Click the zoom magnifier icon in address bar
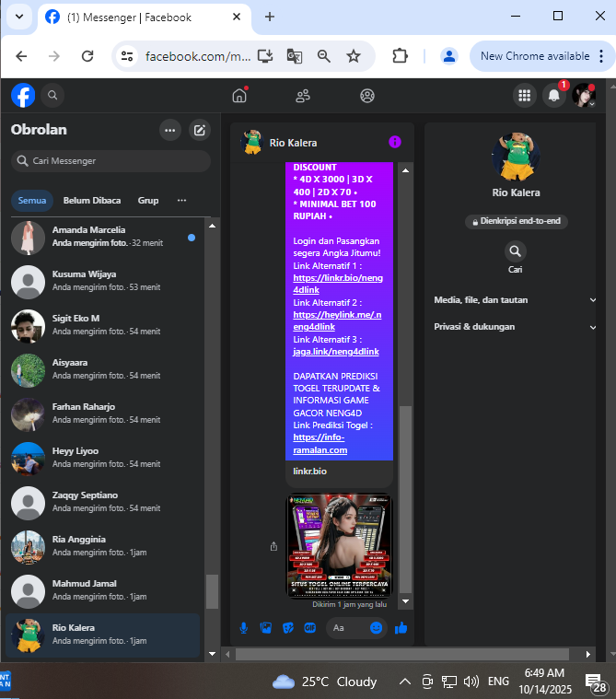Viewport: 616px width, 699px height. pyautogui.click(x=323, y=56)
